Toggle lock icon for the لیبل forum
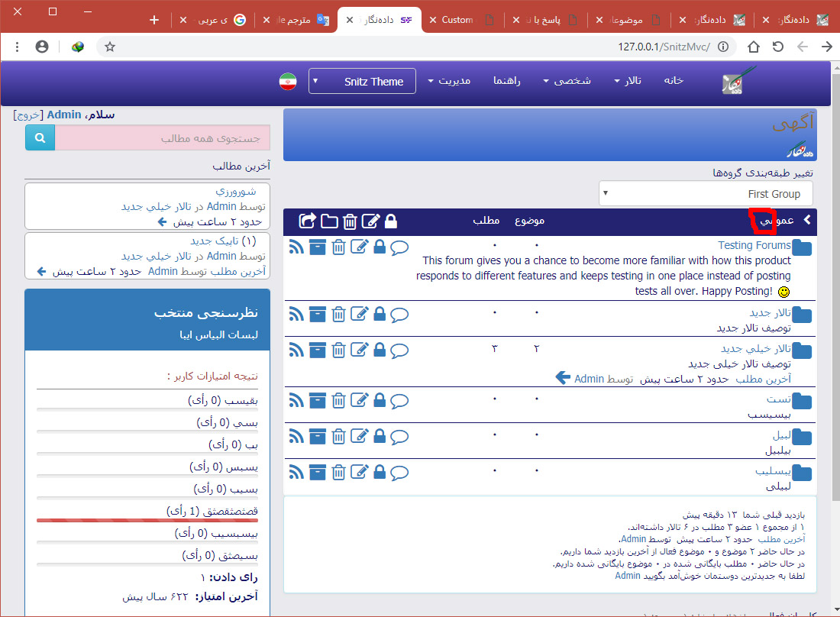The height and width of the screenshot is (617, 840). point(380,437)
